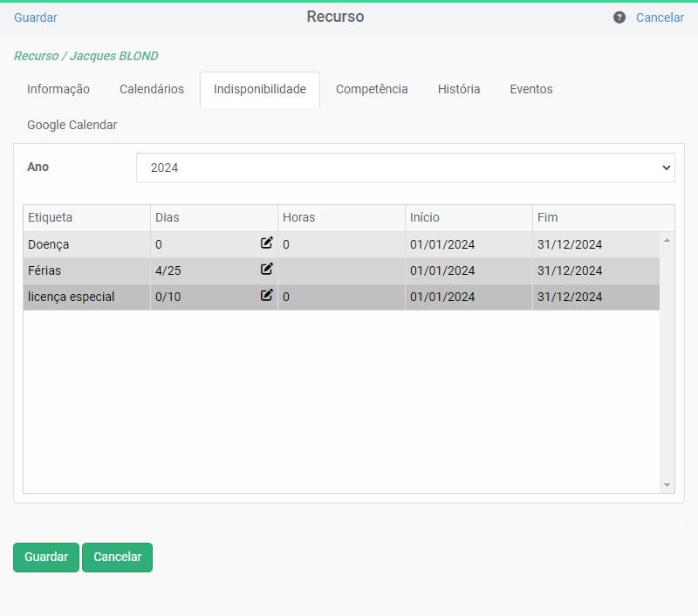Click Doença end date 31/12/2024
Image resolution: width=698 pixels, height=616 pixels.
(570, 245)
